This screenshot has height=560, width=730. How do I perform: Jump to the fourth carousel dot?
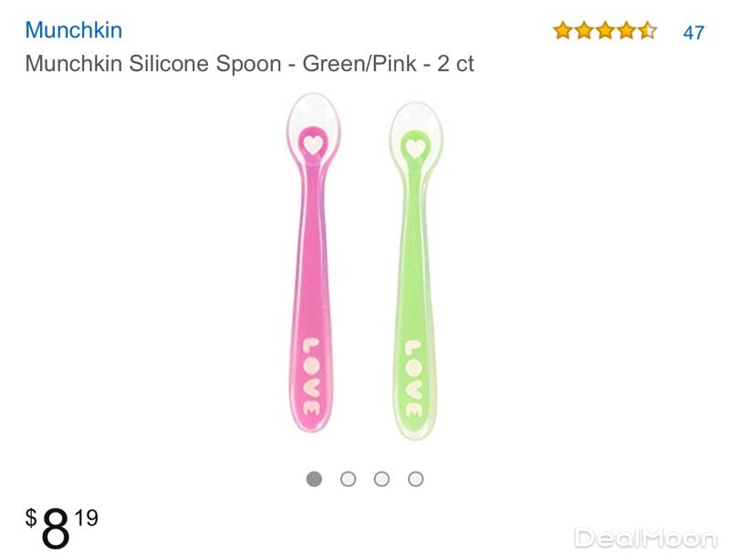pyautogui.click(x=415, y=479)
